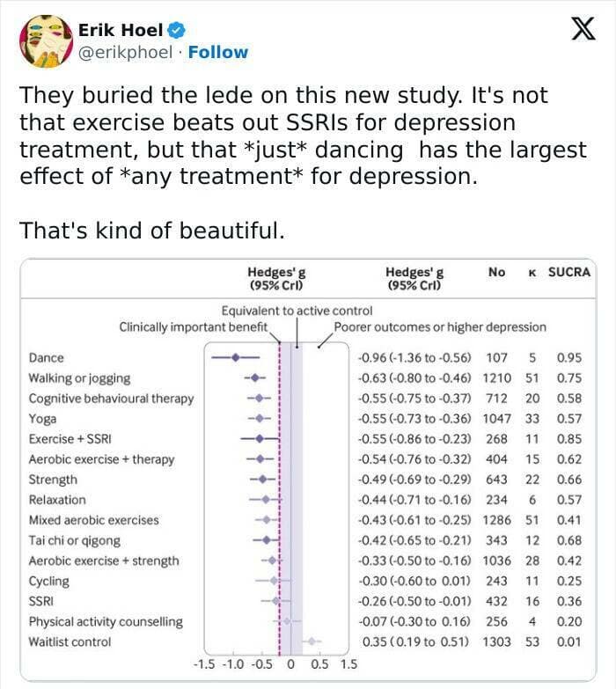This screenshot has height=689, width=616.
Task: Click the Follow link
Action: [x=224, y=52]
